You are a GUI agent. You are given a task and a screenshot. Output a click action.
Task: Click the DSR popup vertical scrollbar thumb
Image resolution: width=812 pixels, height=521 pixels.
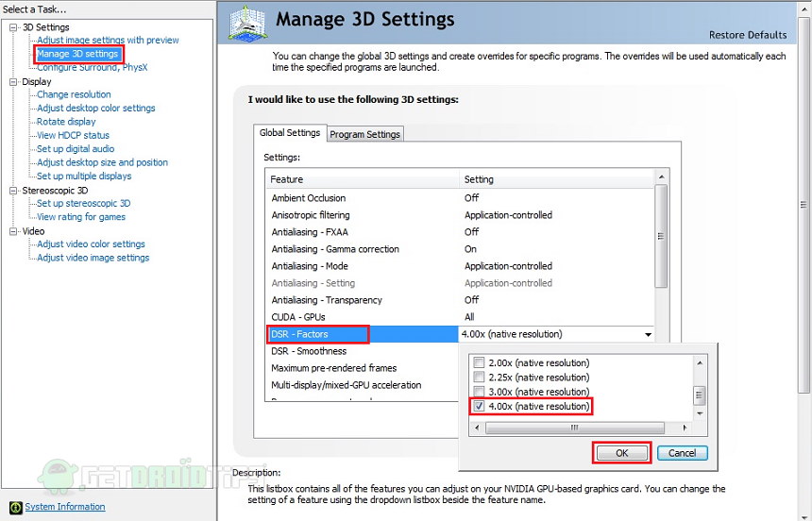[700, 395]
